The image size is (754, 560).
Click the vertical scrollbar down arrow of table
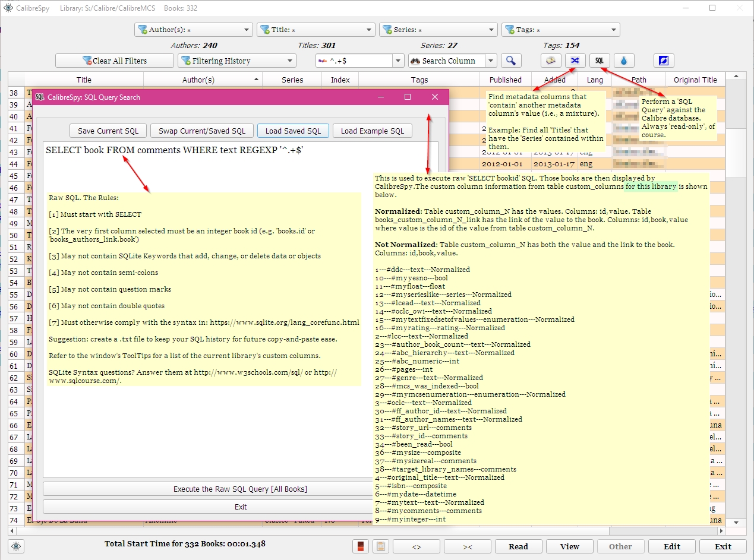[736, 522]
